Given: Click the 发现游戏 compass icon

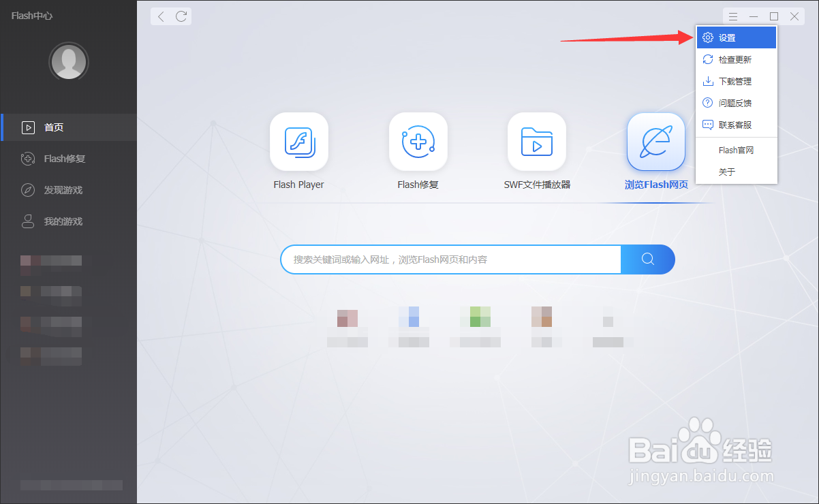Looking at the screenshot, I should (28, 190).
